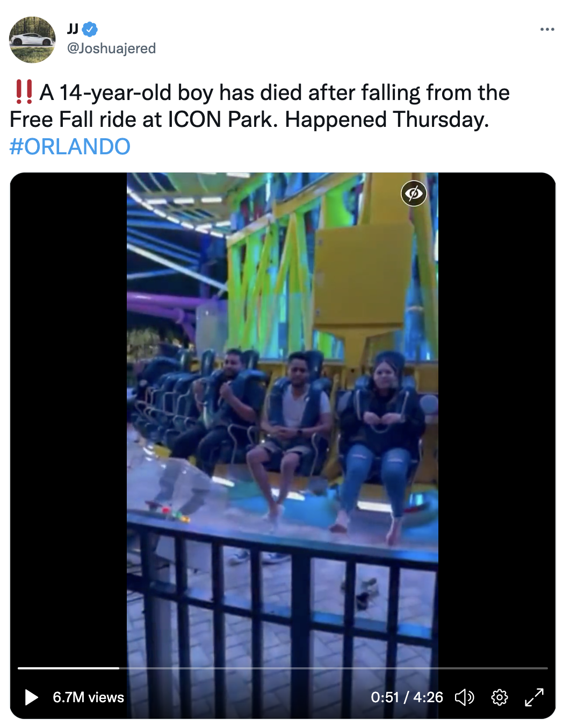Viewport: 563px width, 728px height.
Task: Open video settings gear
Action: pos(500,697)
